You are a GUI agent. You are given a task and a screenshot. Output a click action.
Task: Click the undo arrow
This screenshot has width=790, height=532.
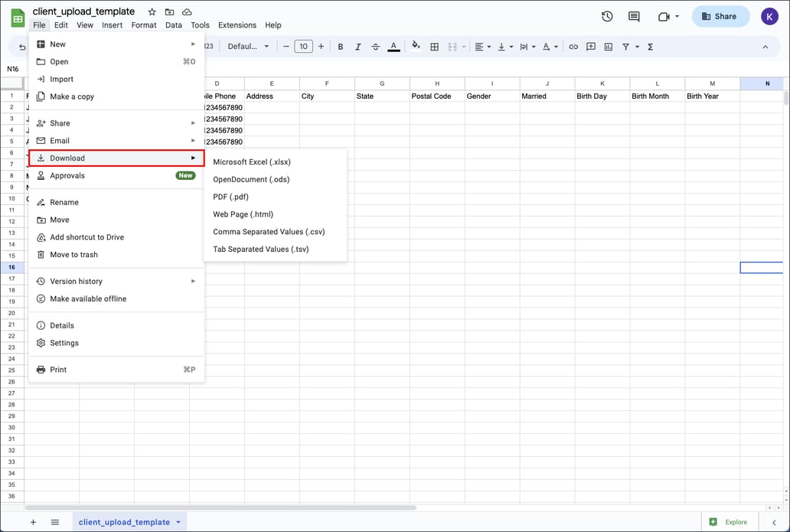click(x=22, y=47)
